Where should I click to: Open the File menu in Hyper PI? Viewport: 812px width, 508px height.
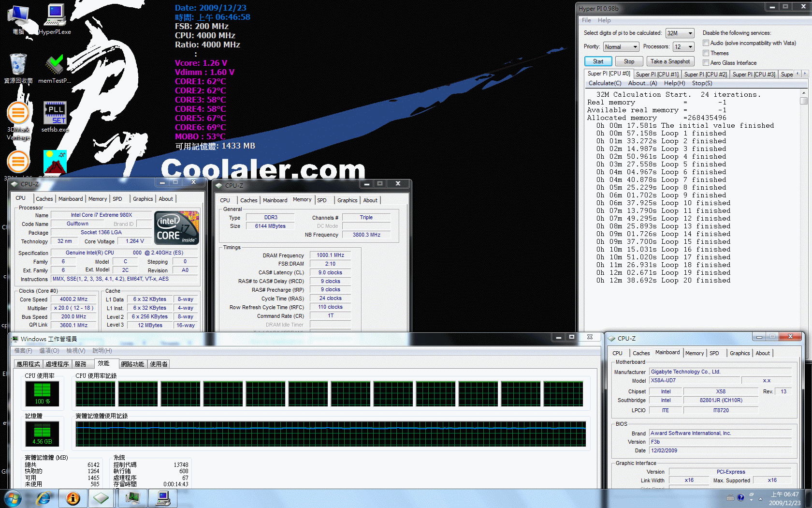tap(586, 20)
